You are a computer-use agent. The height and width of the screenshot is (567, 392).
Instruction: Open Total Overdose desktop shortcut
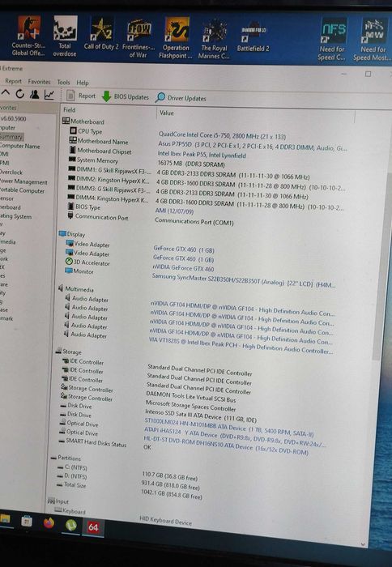click(65, 36)
